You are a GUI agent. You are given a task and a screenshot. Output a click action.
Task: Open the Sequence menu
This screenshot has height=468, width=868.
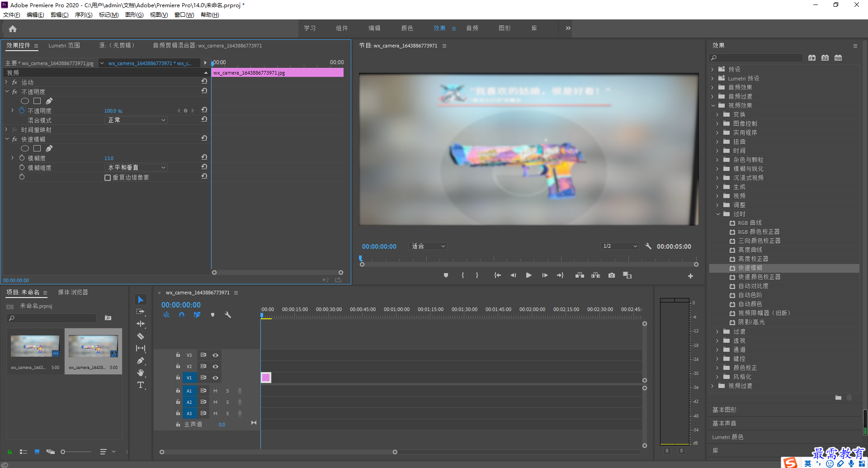tap(83, 15)
